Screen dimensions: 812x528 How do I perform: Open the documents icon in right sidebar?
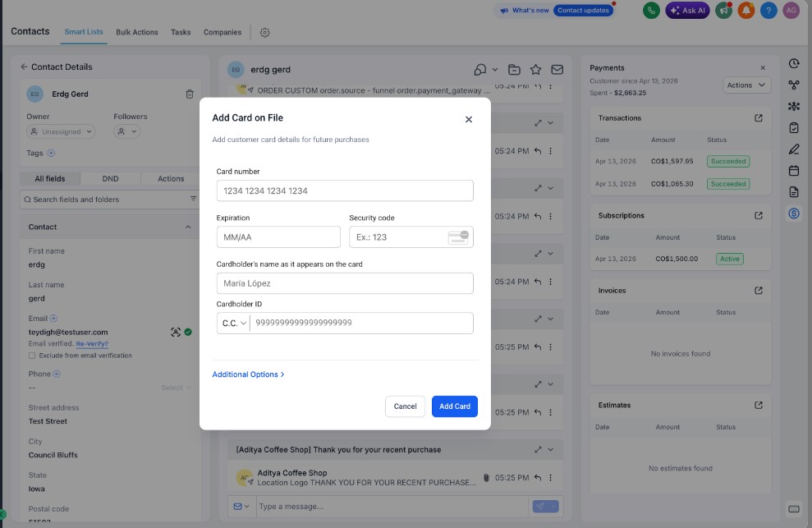point(794,192)
